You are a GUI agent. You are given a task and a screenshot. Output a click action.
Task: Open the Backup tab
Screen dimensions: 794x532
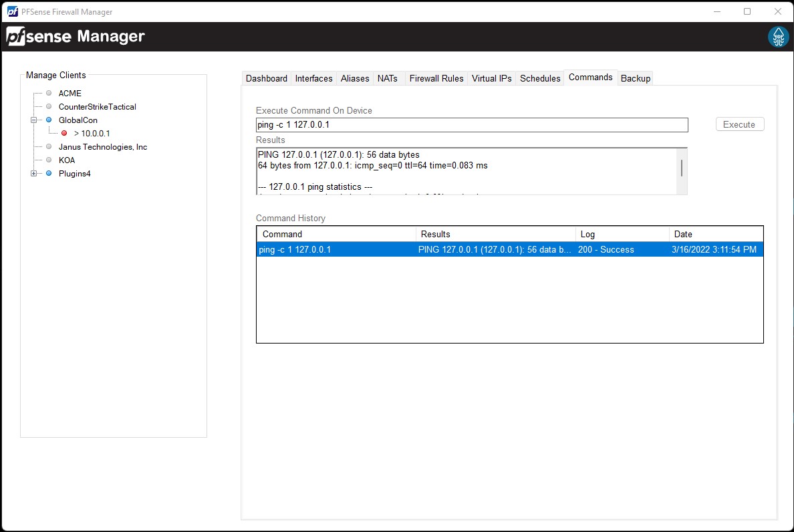pos(636,78)
